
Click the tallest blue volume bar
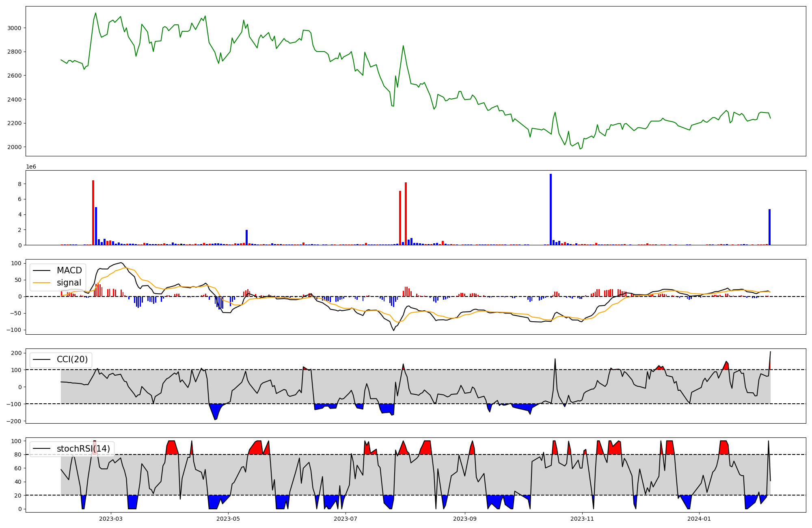coord(551,209)
